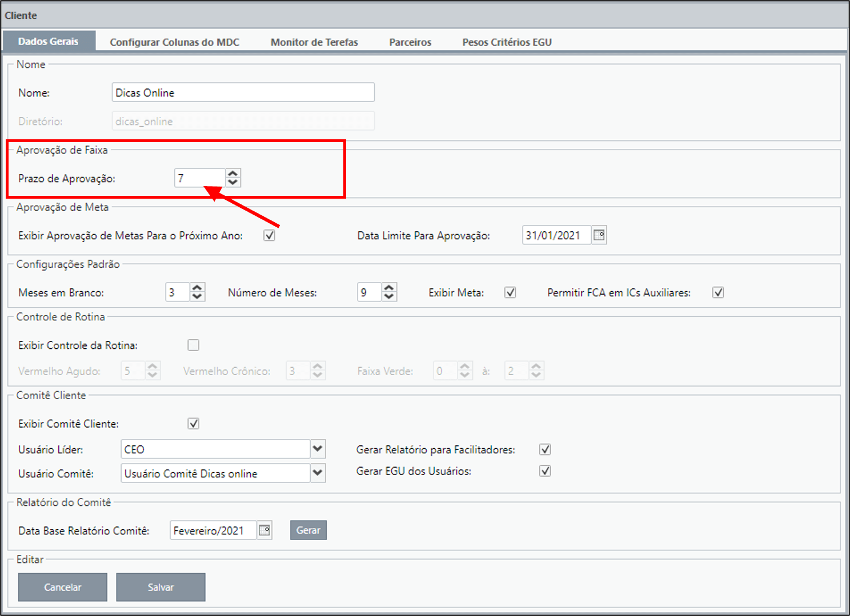Decrease Meses em Branco value
Screen dimensions: 850x616
point(197,296)
